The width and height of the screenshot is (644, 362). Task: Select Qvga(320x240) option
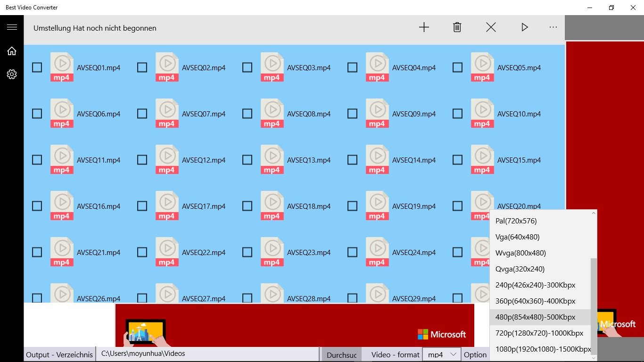(540, 269)
